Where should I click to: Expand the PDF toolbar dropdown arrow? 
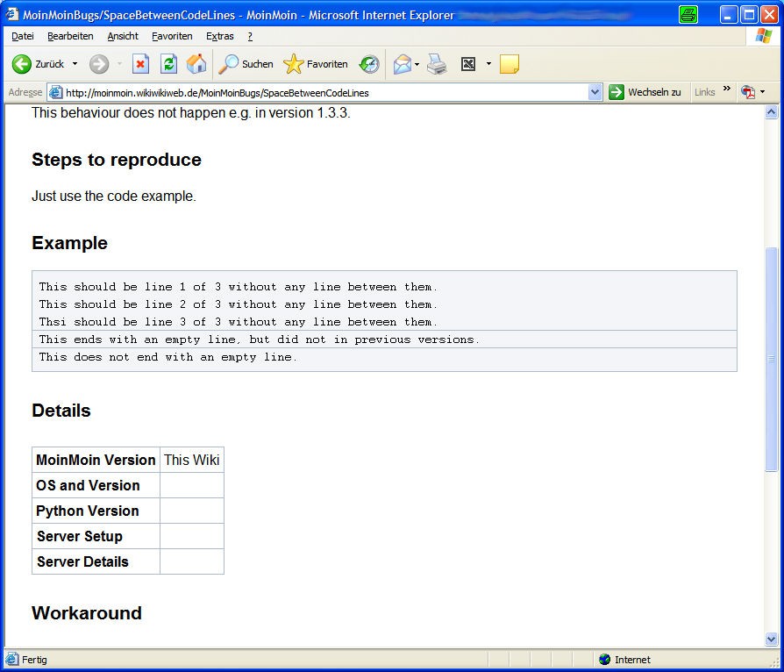pyautogui.click(x=762, y=91)
